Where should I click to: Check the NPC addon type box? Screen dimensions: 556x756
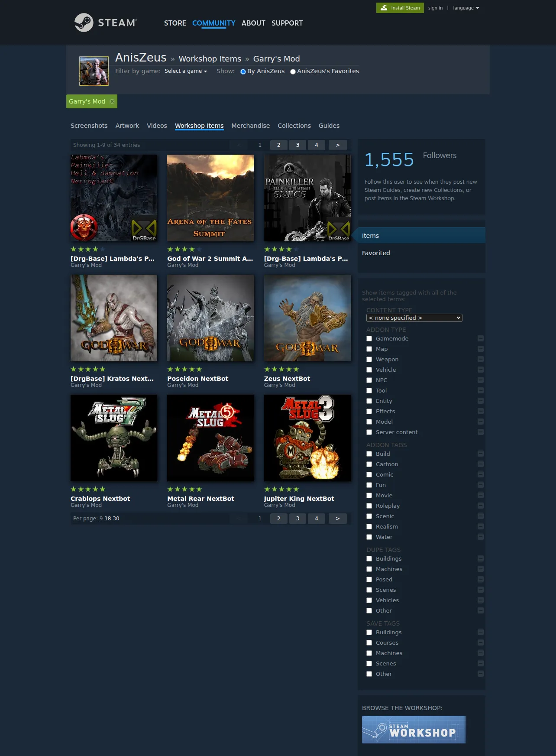coord(369,380)
